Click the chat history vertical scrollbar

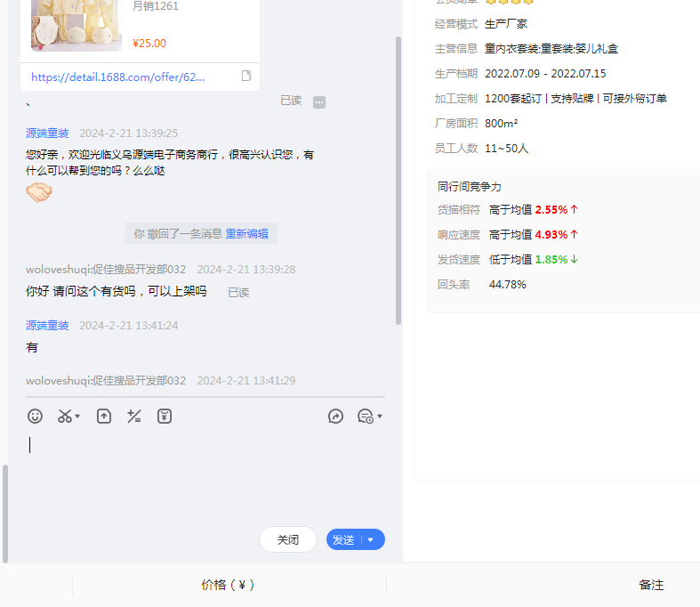[398, 178]
